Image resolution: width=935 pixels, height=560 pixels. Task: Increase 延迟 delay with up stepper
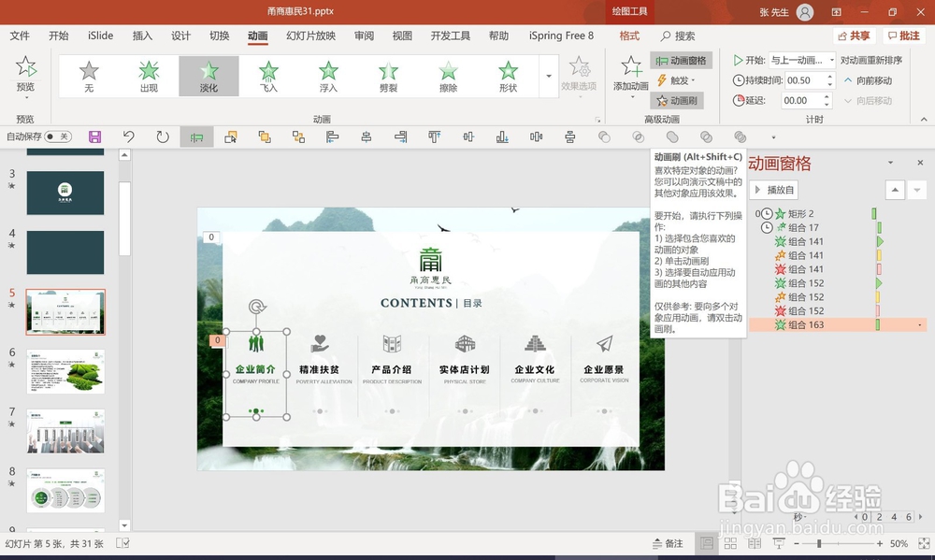(827, 96)
